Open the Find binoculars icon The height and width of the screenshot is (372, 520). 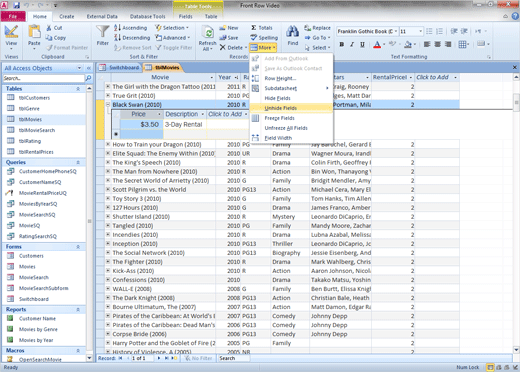(x=293, y=32)
